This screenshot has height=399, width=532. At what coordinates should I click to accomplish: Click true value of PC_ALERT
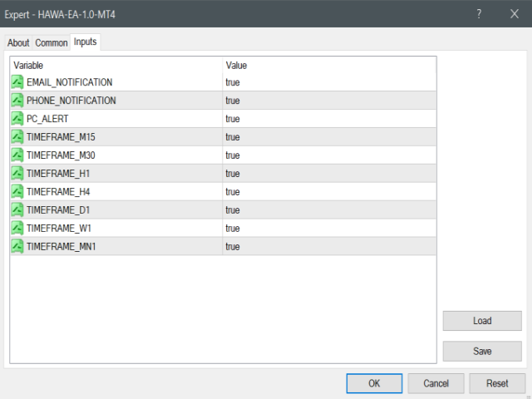(x=233, y=119)
